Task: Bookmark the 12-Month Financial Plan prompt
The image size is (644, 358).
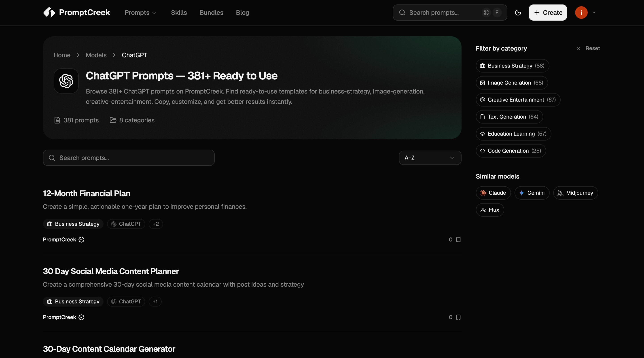Action: (458, 240)
